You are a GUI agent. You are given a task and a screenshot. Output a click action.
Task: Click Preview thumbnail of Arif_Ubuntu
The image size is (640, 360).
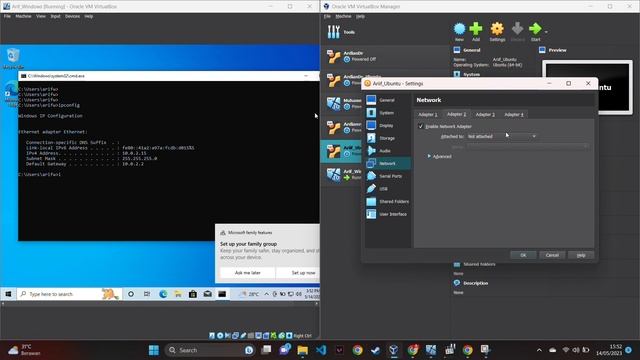(587, 87)
